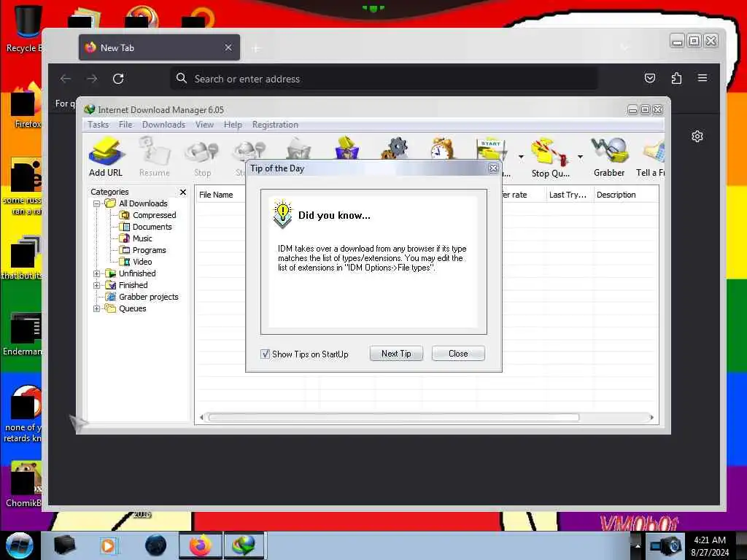Viewport: 747px width, 560px height.
Task: Switch to Internet Download Manager taskbar icon
Action: tap(244, 545)
